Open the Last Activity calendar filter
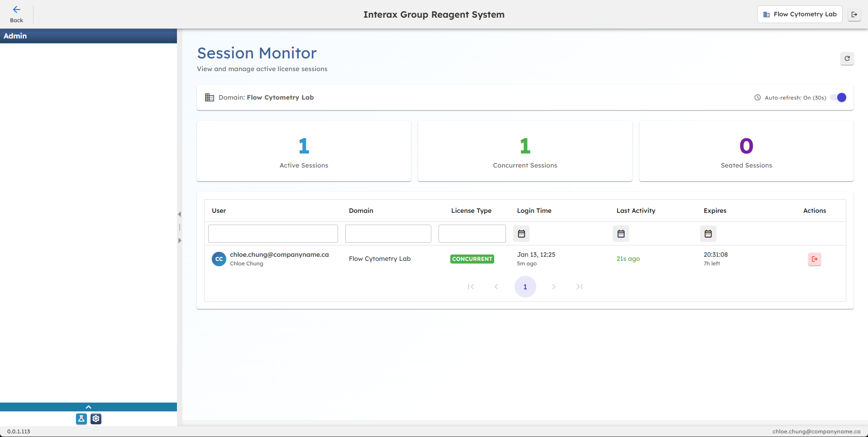The width and height of the screenshot is (868, 437). tap(620, 234)
